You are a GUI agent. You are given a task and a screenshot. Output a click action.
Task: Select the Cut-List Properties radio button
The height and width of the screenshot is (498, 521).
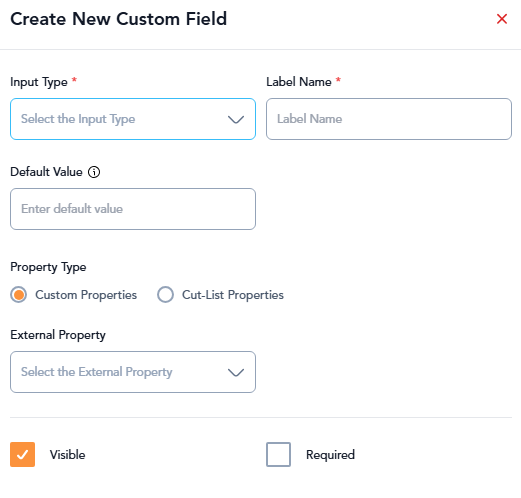(x=165, y=295)
